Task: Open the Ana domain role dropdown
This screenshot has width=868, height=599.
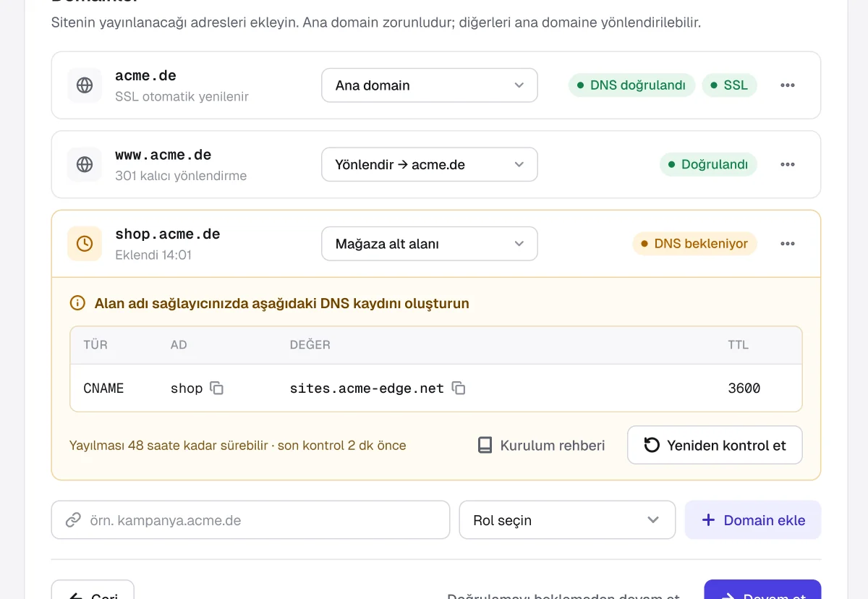Action: pos(430,85)
